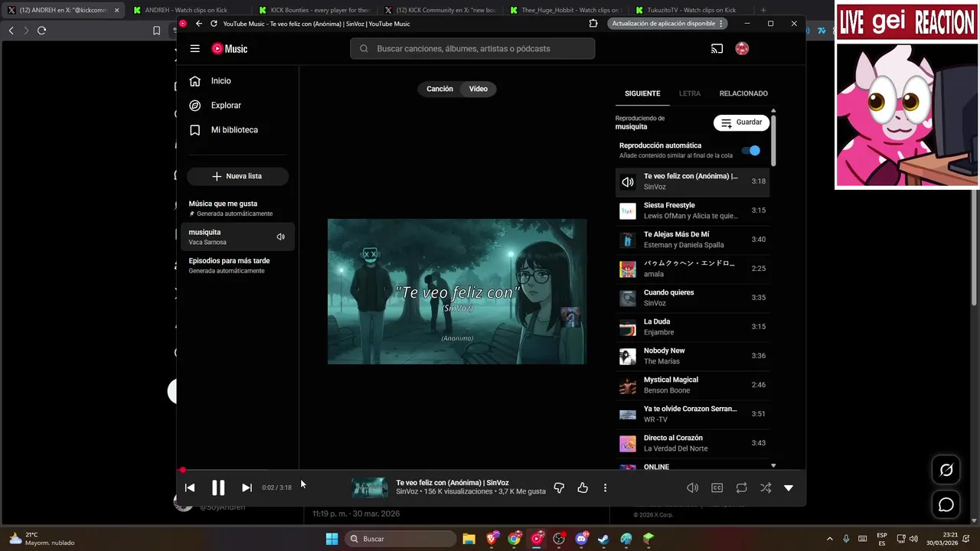Reload the YouTube Music app window

click(x=214, y=24)
